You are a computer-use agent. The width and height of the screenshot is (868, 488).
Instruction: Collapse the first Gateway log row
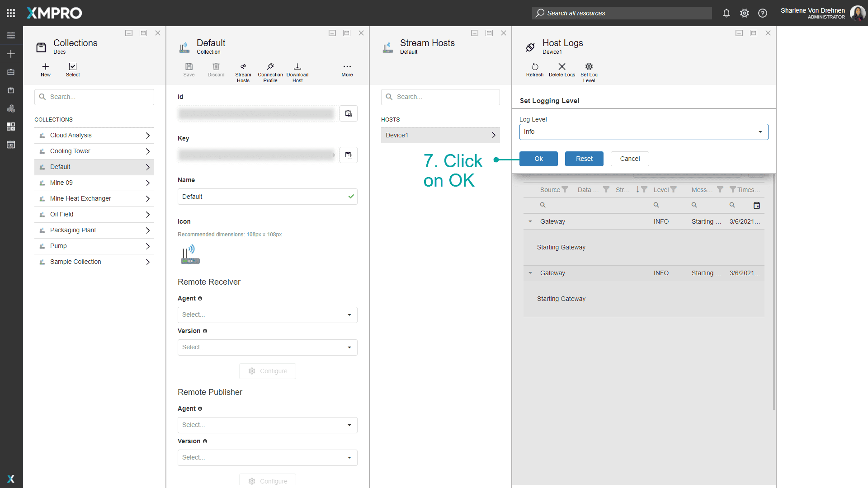[x=530, y=221]
